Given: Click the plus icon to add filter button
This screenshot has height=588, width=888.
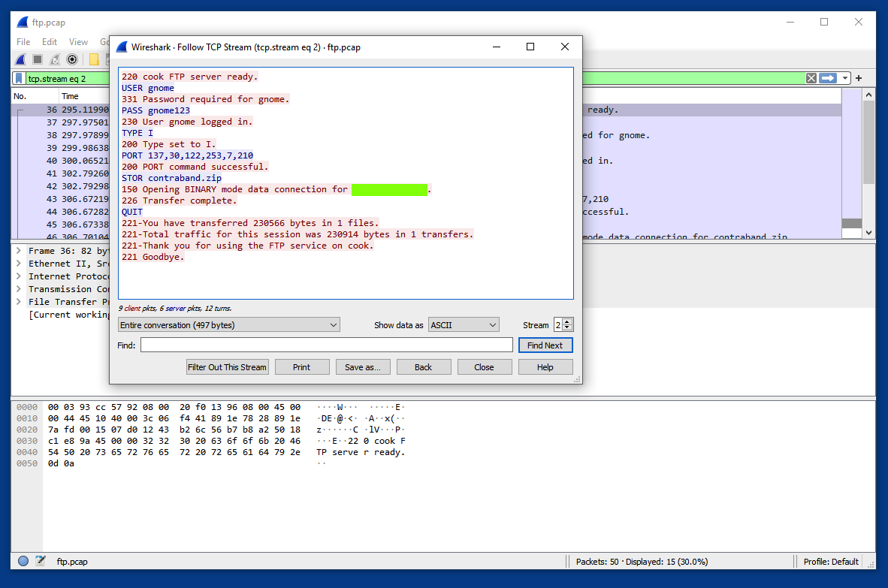Looking at the screenshot, I should click(859, 78).
